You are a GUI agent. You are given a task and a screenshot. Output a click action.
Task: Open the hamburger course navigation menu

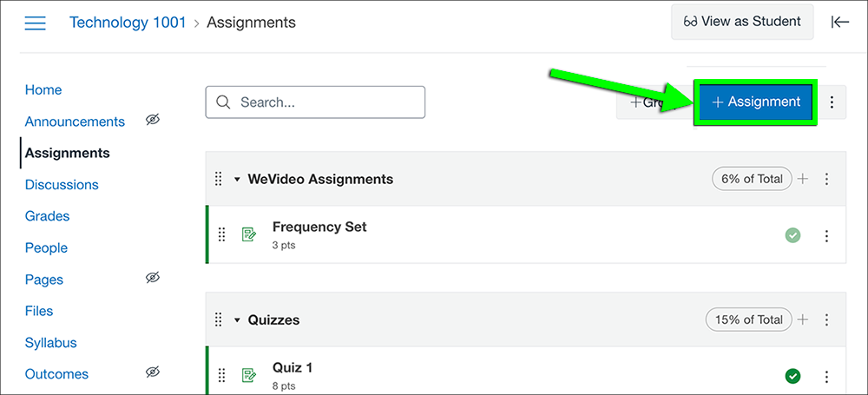click(x=35, y=23)
